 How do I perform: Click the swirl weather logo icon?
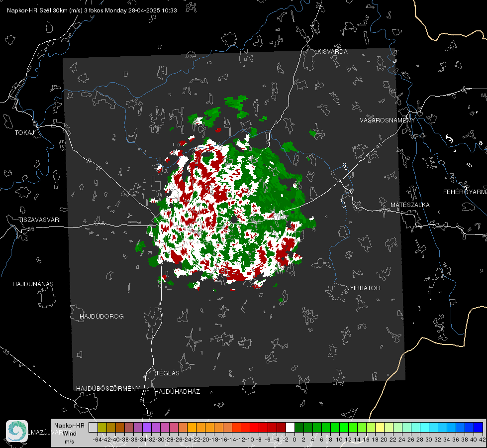17,431
